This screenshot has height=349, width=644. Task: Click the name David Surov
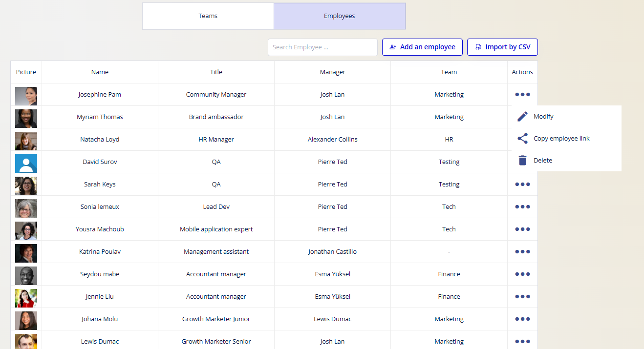[x=100, y=162]
